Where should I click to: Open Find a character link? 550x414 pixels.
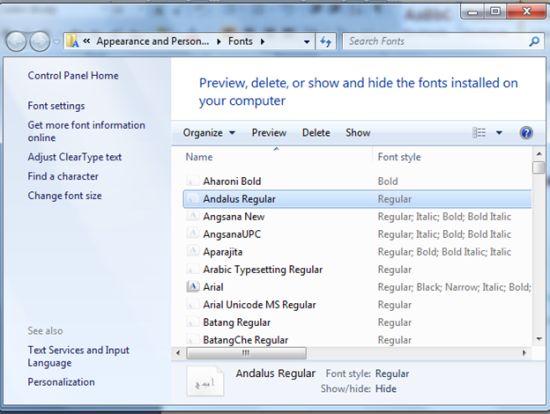click(63, 176)
